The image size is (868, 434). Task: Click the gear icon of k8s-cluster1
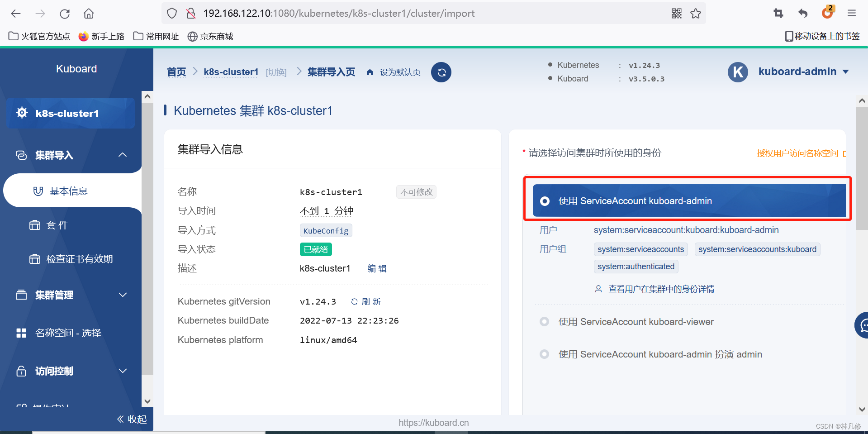click(22, 113)
